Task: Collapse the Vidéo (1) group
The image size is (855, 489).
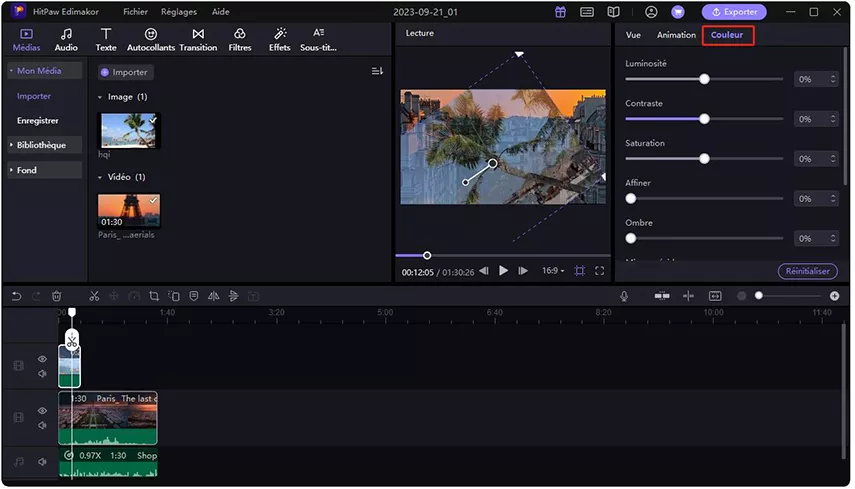Action: (100, 177)
